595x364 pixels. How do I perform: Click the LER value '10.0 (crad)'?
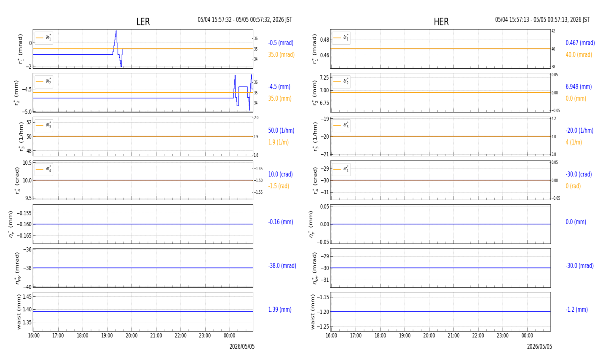point(280,174)
